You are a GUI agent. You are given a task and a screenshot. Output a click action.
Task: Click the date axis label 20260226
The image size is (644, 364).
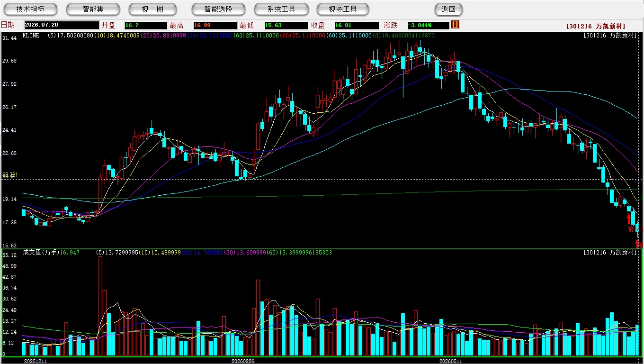(242, 361)
